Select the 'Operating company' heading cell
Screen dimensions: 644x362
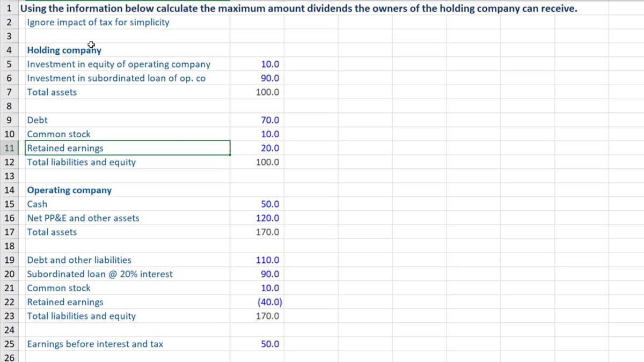69,190
